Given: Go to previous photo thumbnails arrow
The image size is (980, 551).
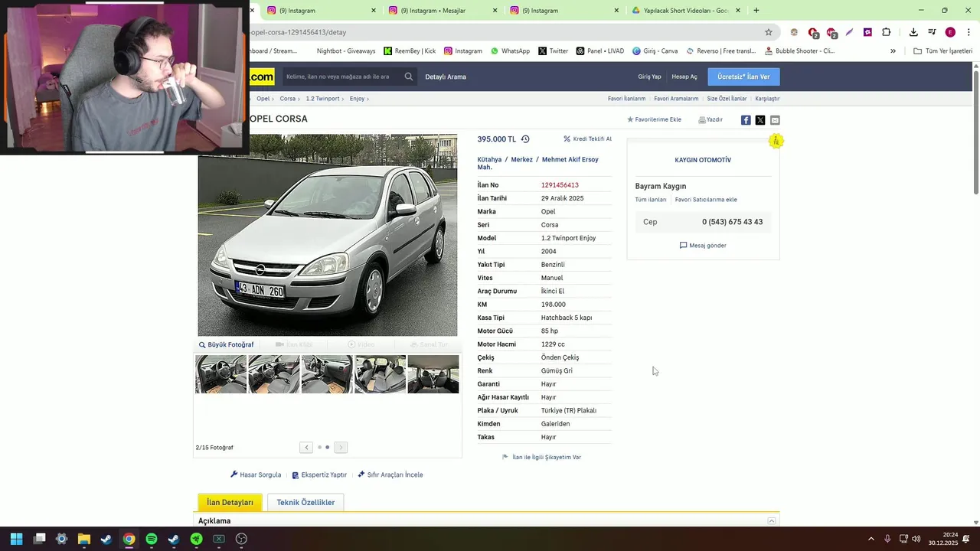Looking at the screenshot, I should (306, 448).
